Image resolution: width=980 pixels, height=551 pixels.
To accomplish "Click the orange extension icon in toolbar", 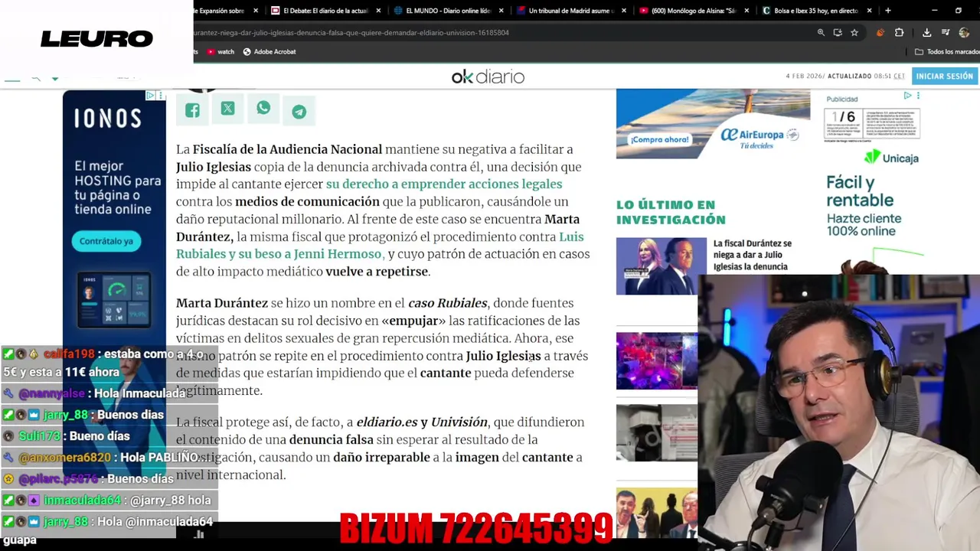I will click(x=880, y=32).
